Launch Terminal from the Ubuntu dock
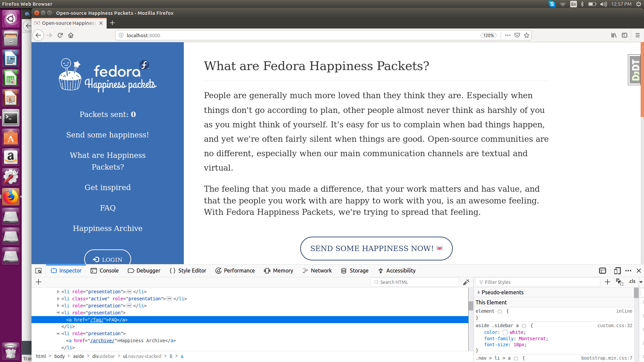 [x=11, y=118]
